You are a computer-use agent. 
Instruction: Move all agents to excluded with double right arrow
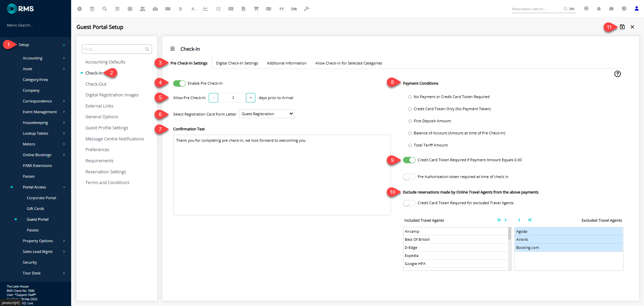[499, 220]
